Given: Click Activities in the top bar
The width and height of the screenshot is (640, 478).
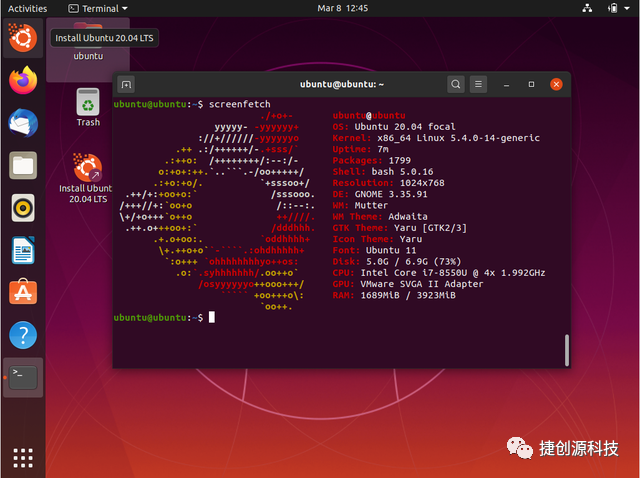Looking at the screenshot, I should click(27, 8).
